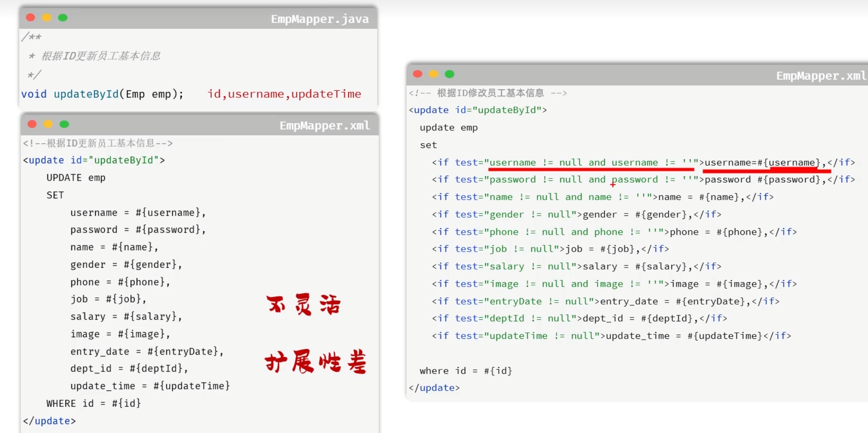Click yellow dot in EmpMapper.java window

coord(47,17)
